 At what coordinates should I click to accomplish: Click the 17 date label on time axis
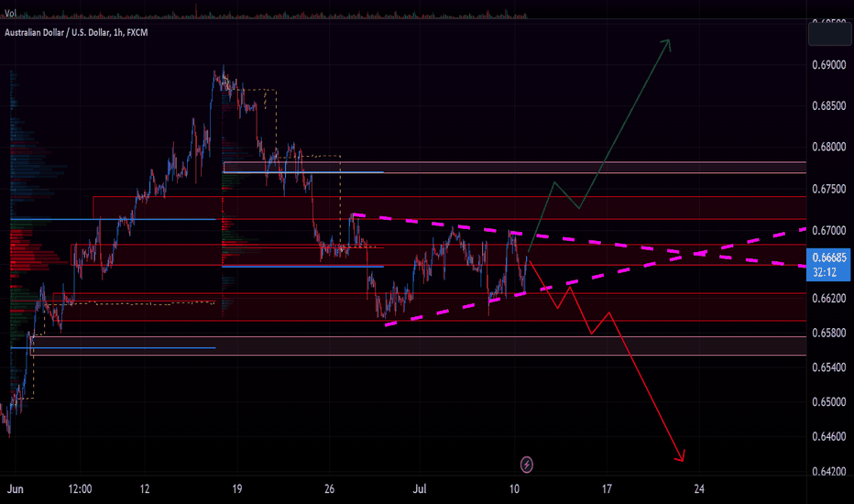[607, 488]
